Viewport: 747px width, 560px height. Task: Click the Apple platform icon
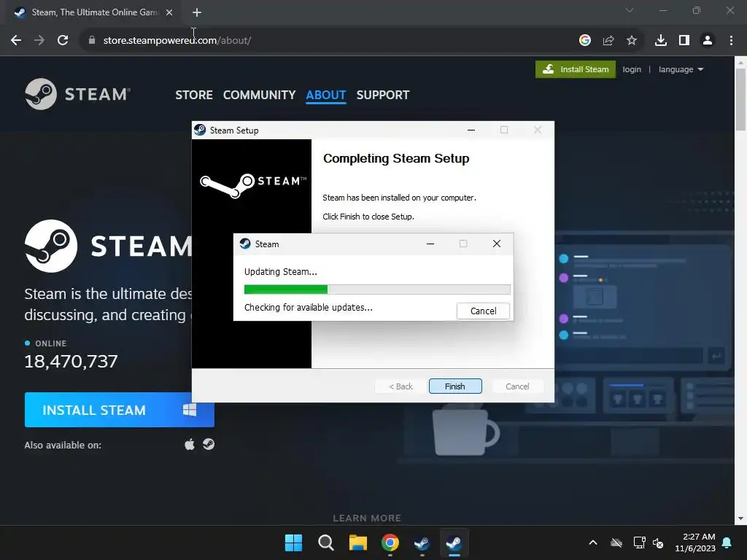190,444
